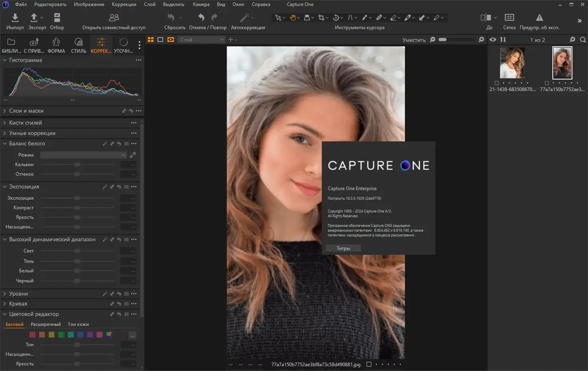Click the Export icon

[x=34, y=18]
